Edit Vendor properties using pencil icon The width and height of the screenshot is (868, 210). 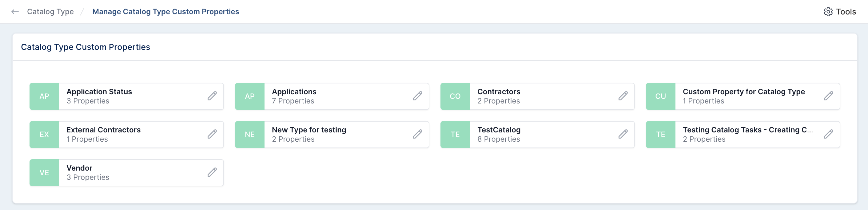(212, 172)
